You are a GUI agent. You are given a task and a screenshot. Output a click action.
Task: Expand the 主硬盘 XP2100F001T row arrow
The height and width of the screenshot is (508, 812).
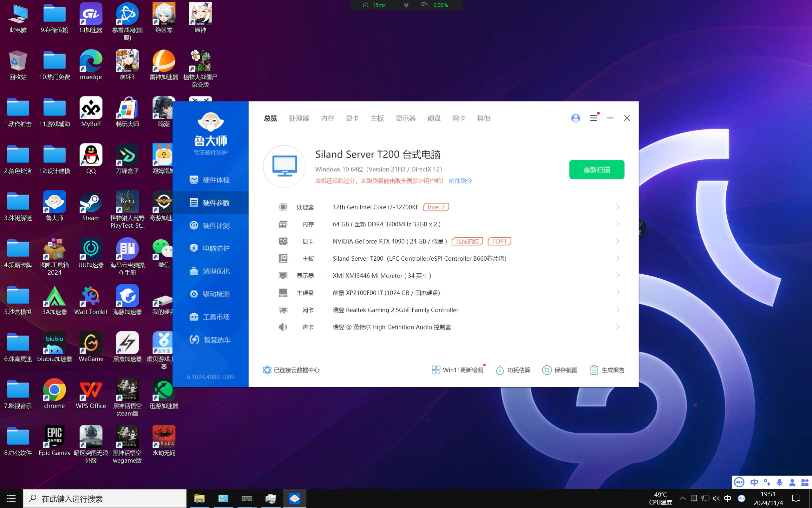tap(618, 293)
